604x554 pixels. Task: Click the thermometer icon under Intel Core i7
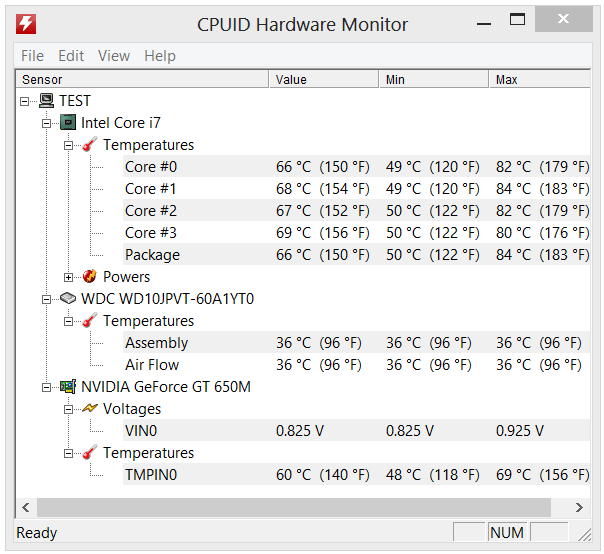[90, 145]
